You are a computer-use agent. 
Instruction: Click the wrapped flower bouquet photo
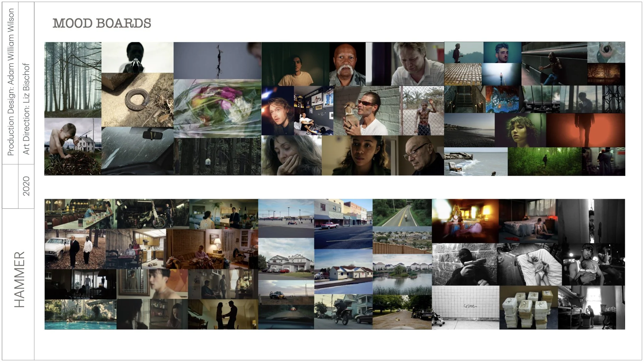[217, 109]
